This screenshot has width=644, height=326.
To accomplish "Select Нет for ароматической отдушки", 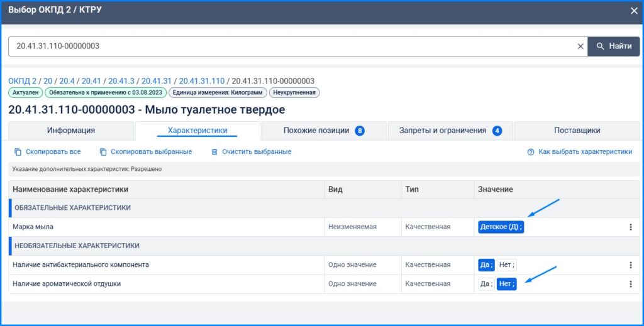I will [506, 284].
